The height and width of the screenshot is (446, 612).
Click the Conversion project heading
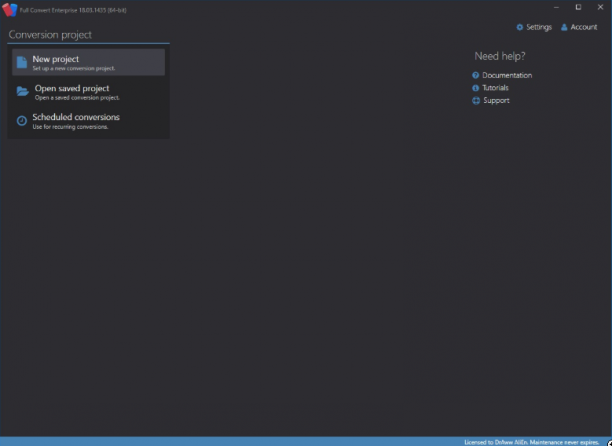pyautogui.click(x=50, y=35)
